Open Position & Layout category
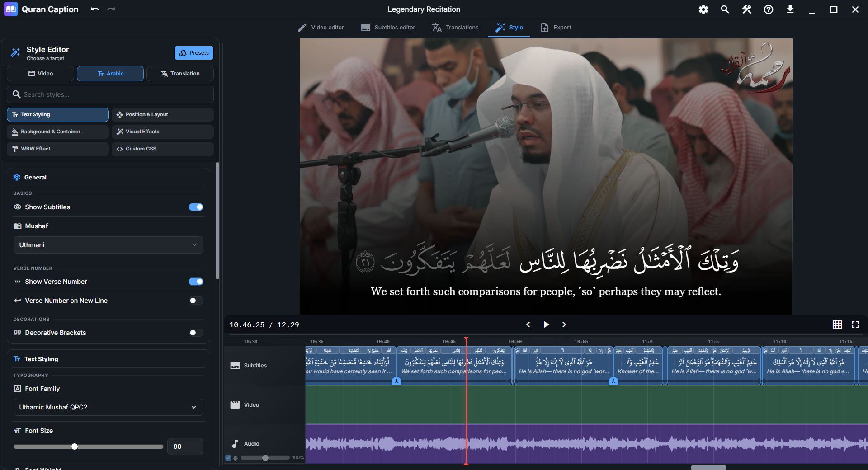Screen dimensions: 868x470 (x=163, y=115)
